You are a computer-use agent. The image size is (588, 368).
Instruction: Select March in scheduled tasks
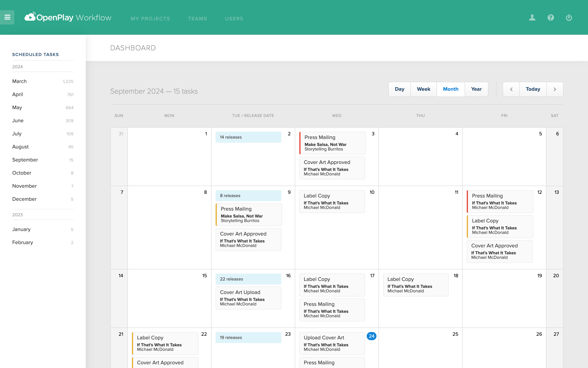tap(43, 81)
